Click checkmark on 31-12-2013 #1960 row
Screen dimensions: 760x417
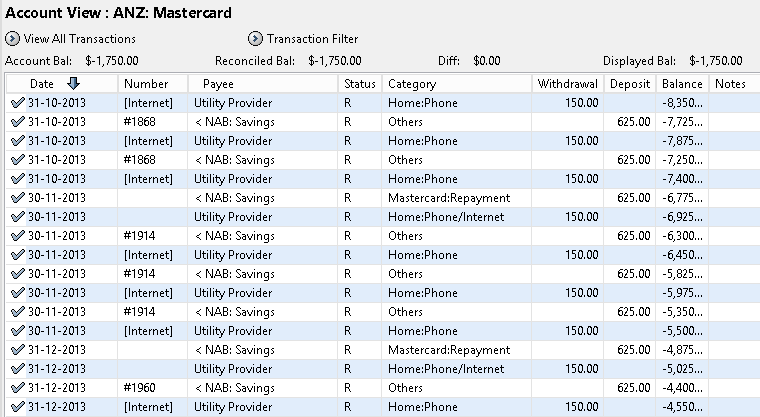17,388
